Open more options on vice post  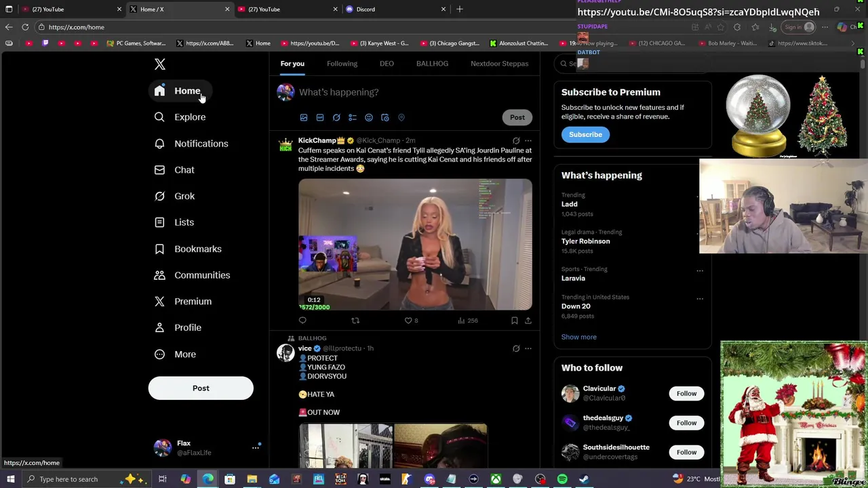pos(528,349)
